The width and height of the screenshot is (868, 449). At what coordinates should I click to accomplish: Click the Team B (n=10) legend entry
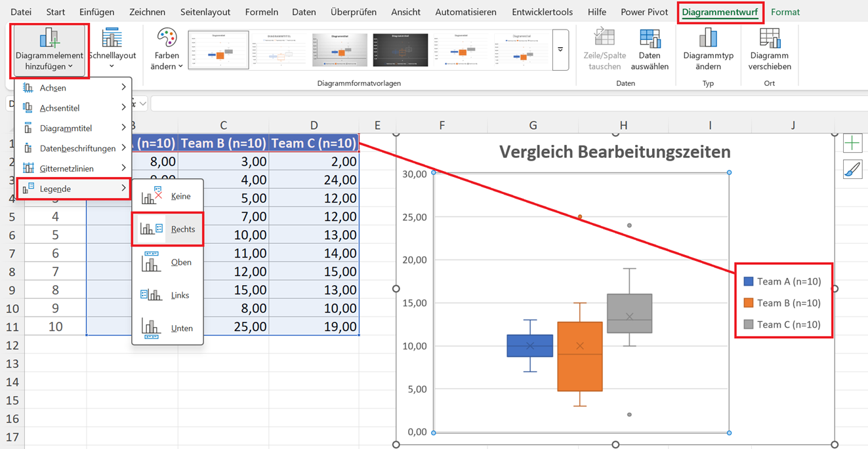(783, 303)
